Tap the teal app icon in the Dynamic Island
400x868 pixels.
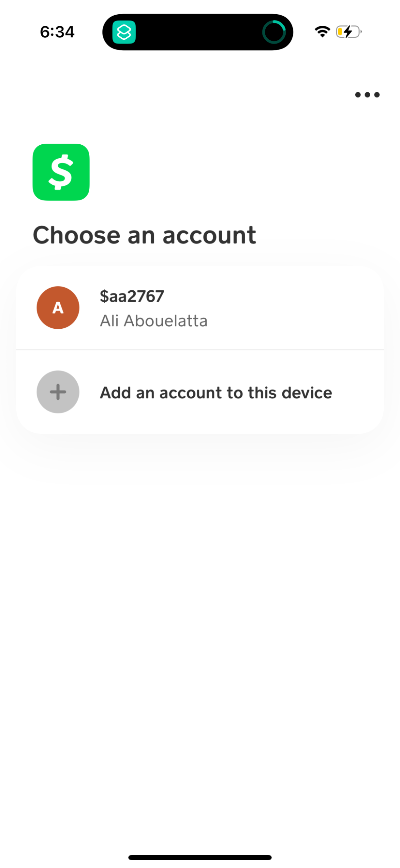(x=124, y=32)
